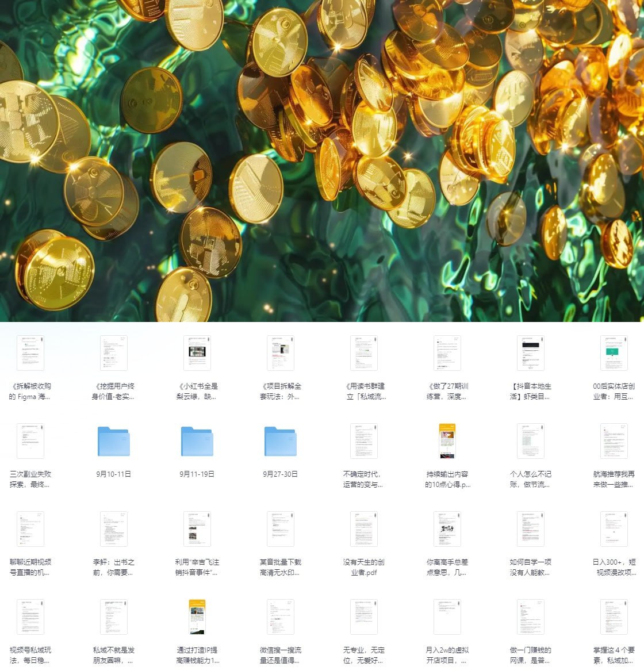The image size is (644, 671).
Task: Select the 通过打造IP提高赚钱能力 file icon
Action: 197,617
